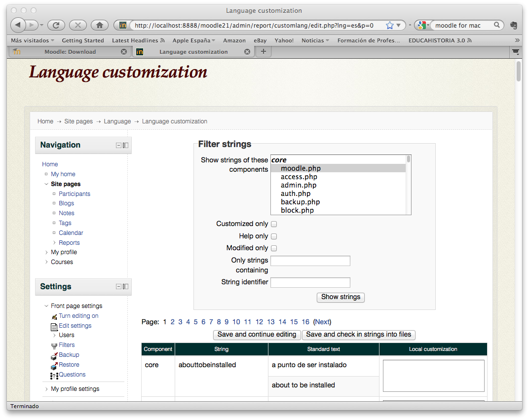529x420 pixels.
Task: Open the Más visitados bookmarks dropdown
Action: coord(33,40)
